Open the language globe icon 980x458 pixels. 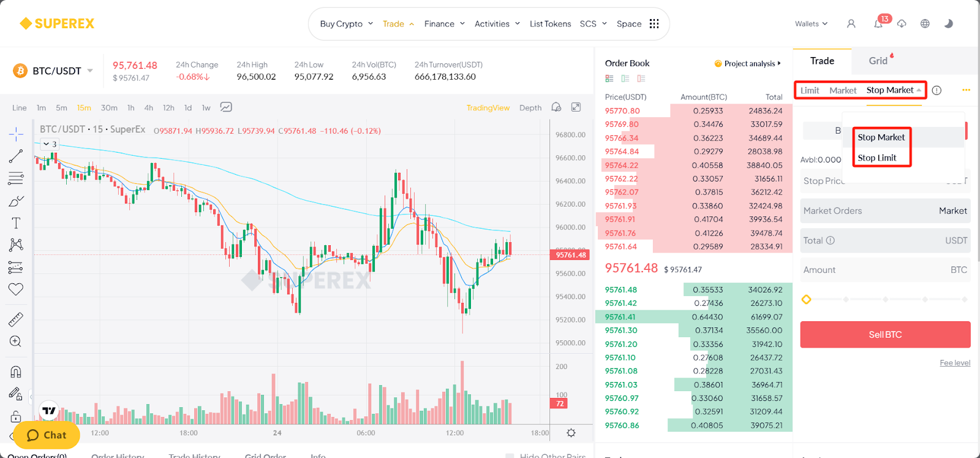pos(925,23)
